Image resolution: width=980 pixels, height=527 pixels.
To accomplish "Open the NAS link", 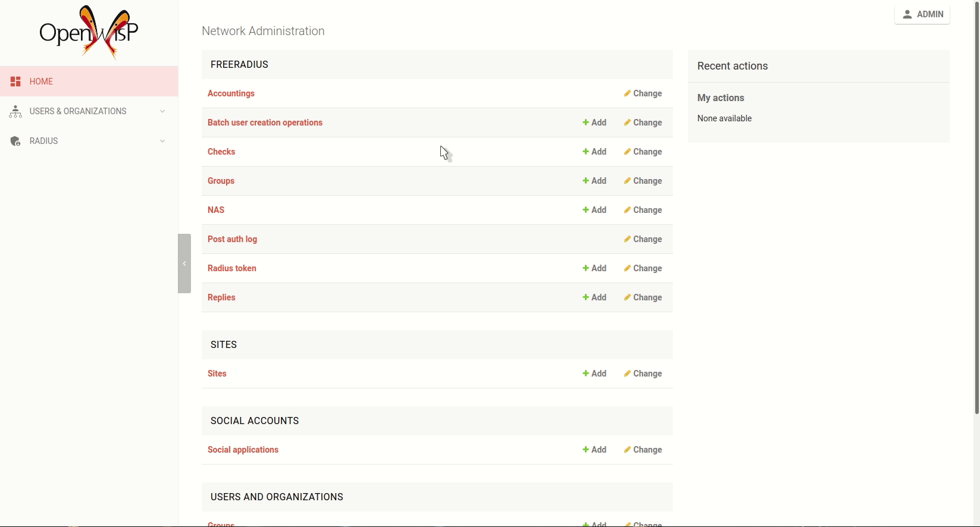I will [216, 210].
